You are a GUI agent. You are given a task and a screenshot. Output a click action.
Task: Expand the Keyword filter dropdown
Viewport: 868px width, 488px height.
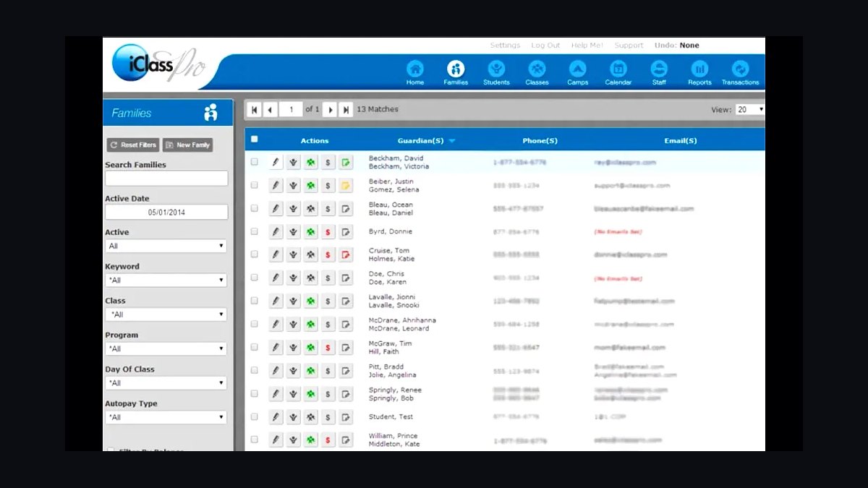click(166, 281)
